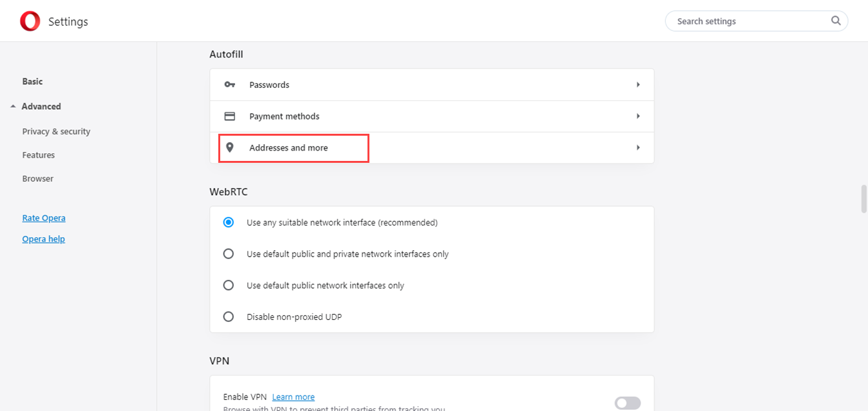Open the Payment methods row

coord(431,116)
